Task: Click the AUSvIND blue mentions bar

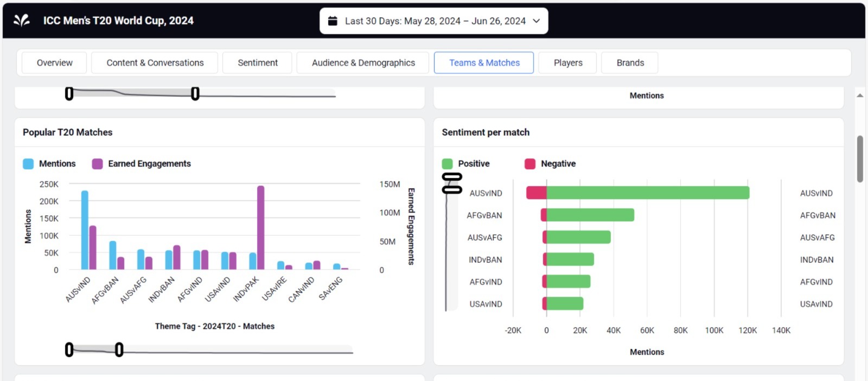Action: (85, 230)
